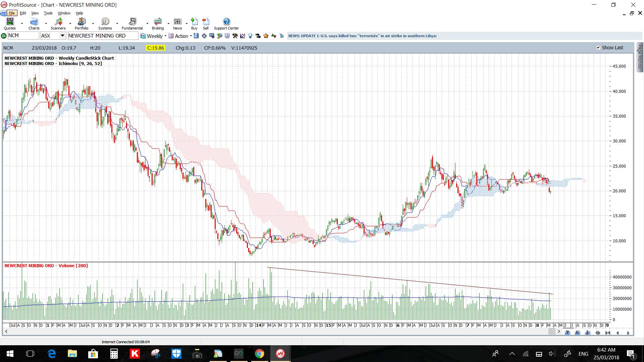Click the crosshair target icon in chart toolbar

(x=204, y=36)
